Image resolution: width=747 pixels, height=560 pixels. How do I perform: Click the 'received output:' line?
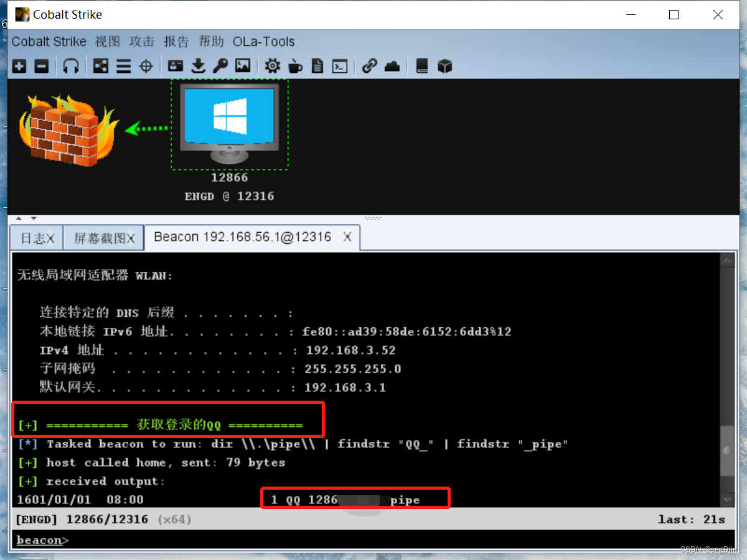92,482
